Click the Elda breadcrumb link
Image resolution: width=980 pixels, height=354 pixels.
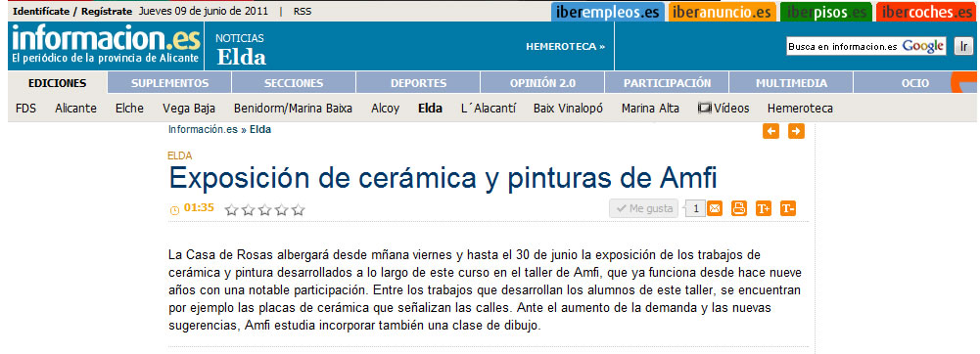pyautogui.click(x=260, y=130)
